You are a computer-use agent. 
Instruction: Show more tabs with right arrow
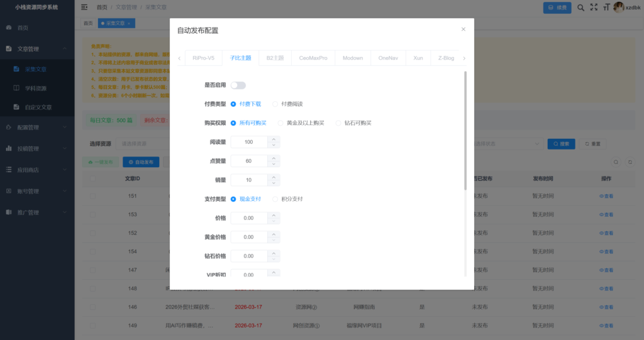[x=464, y=58]
